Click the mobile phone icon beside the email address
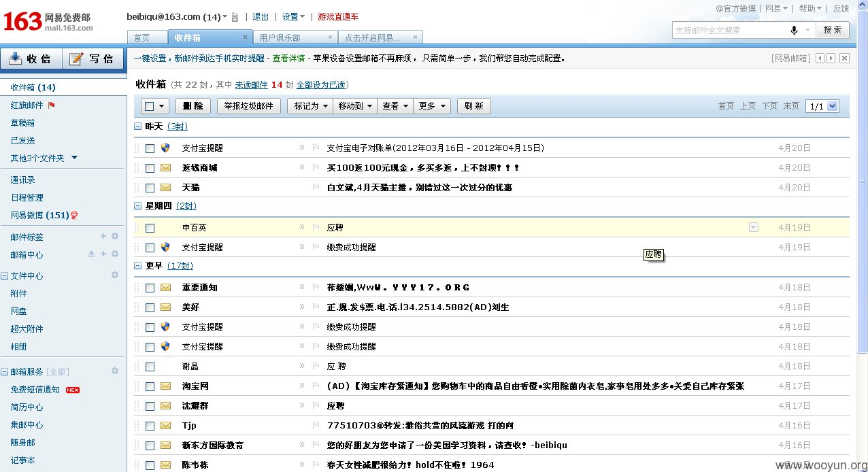The height and width of the screenshot is (472, 868). (x=235, y=17)
